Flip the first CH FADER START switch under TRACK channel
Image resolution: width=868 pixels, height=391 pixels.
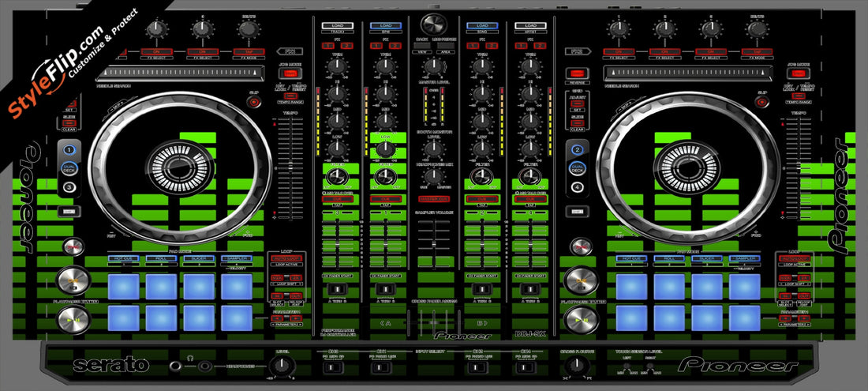tap(337, 288)
